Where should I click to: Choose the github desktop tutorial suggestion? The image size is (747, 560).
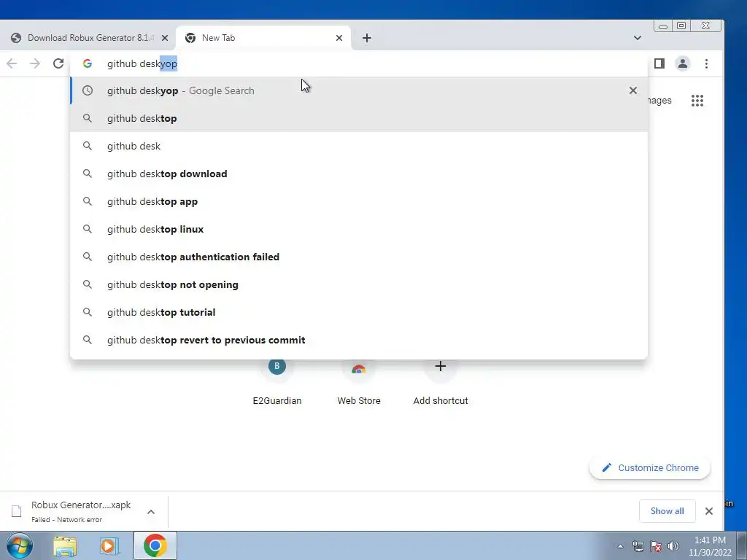point(358,312)
